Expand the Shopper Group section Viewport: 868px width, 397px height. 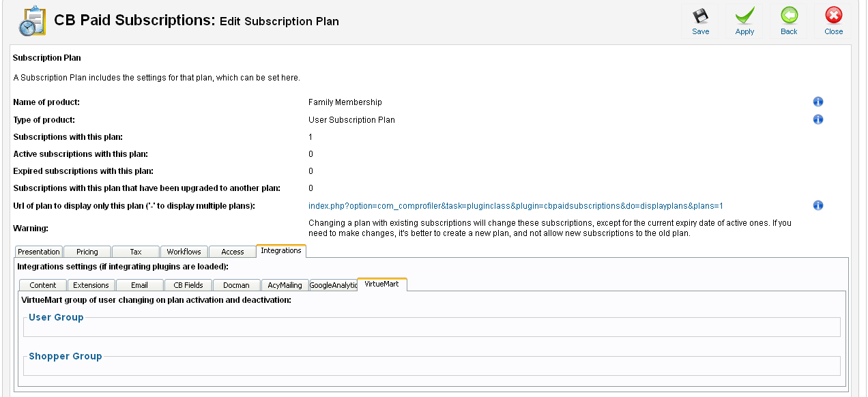pyautogui.click(x=66, y=356)
